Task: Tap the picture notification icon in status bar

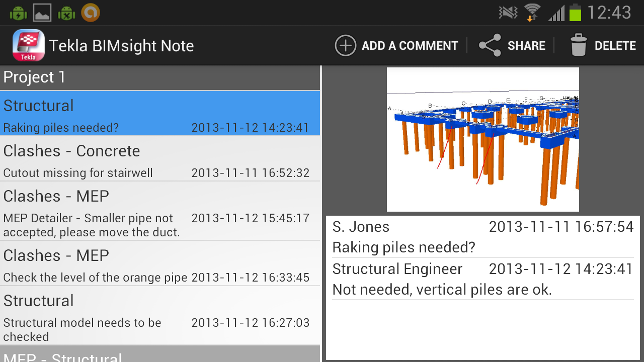Action: click(42, 13)
